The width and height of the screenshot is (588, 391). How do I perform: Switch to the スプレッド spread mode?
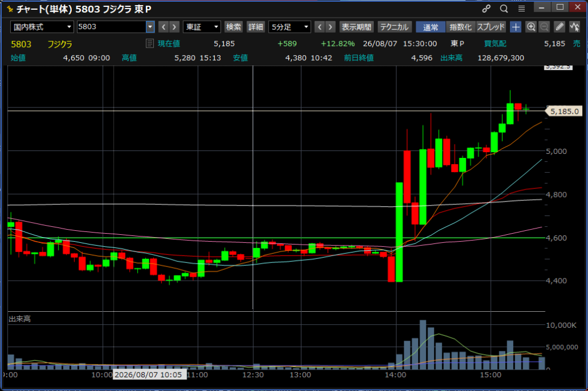point(491,27)
